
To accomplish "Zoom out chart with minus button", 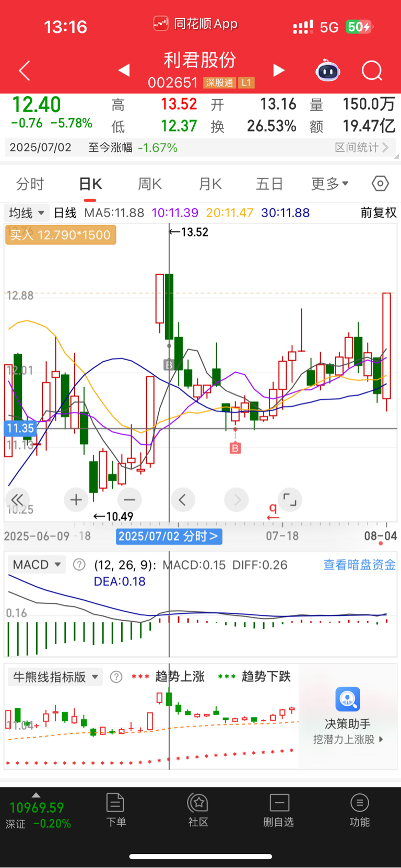I will (129, 500).
